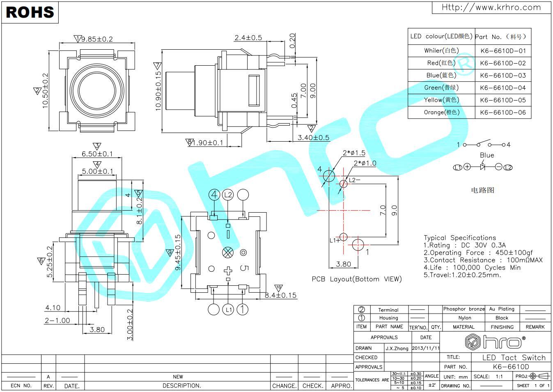Select the Travel 1.20±0.25mm line
The image size is (553, 392).
click(462, 275)
